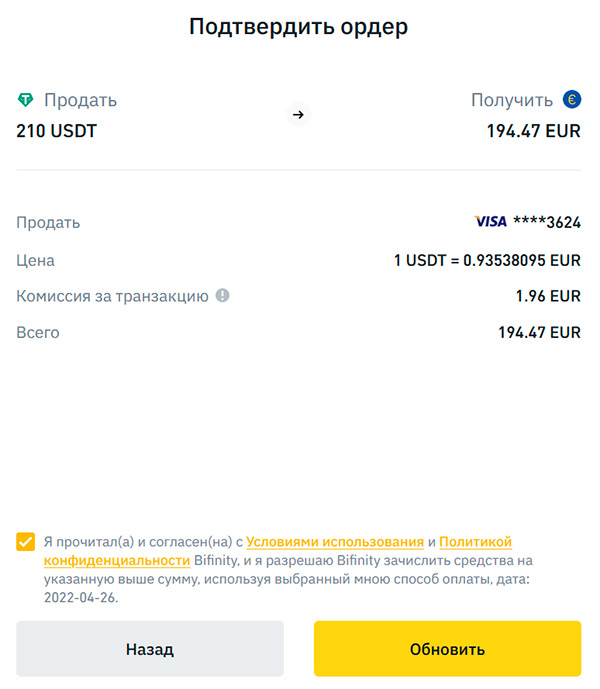The image size is (600, 689).
Task: Click the VISA card logo
Action: click(490, 222)
